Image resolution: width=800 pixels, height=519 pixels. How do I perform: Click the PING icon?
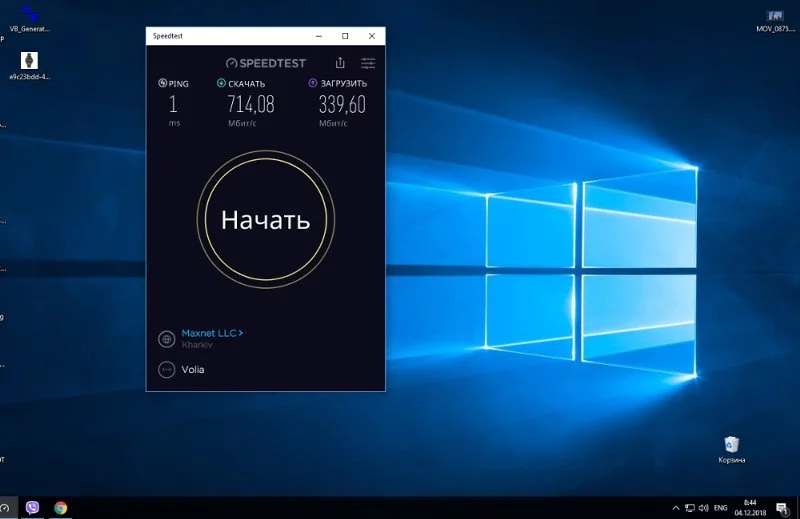[162, 83]
